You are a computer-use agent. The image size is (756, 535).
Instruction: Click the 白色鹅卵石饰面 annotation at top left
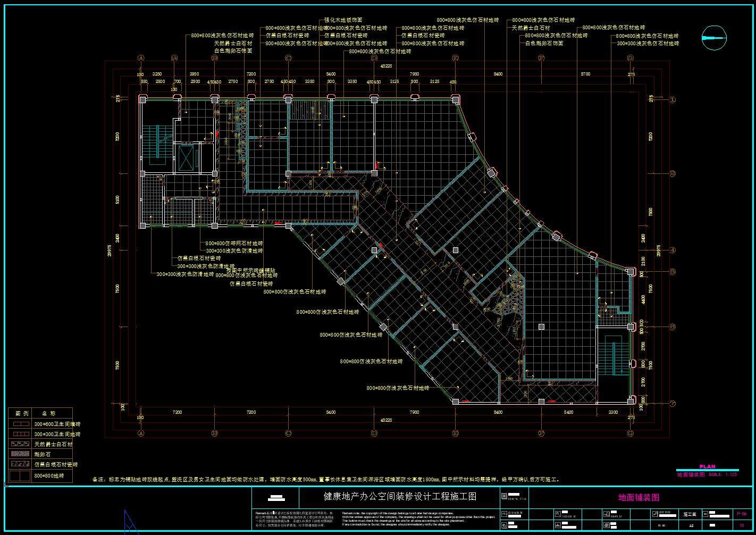pyautogui.click(x=233, y=51)
